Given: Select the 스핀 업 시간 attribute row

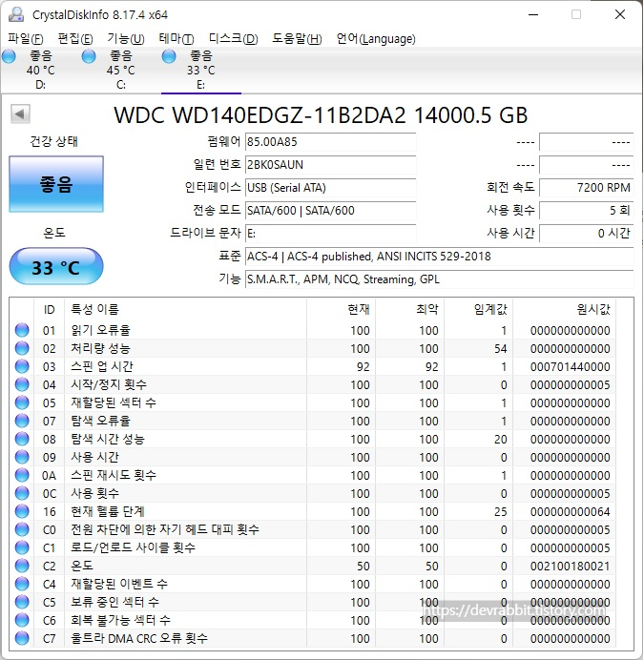Looking at the screenshot, I should (x=313, y=366).
